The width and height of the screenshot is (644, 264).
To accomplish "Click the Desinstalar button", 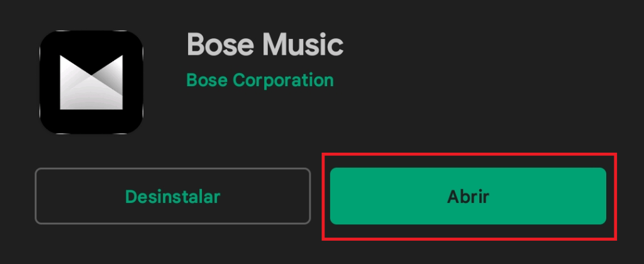I will click(x=172, y=196).
